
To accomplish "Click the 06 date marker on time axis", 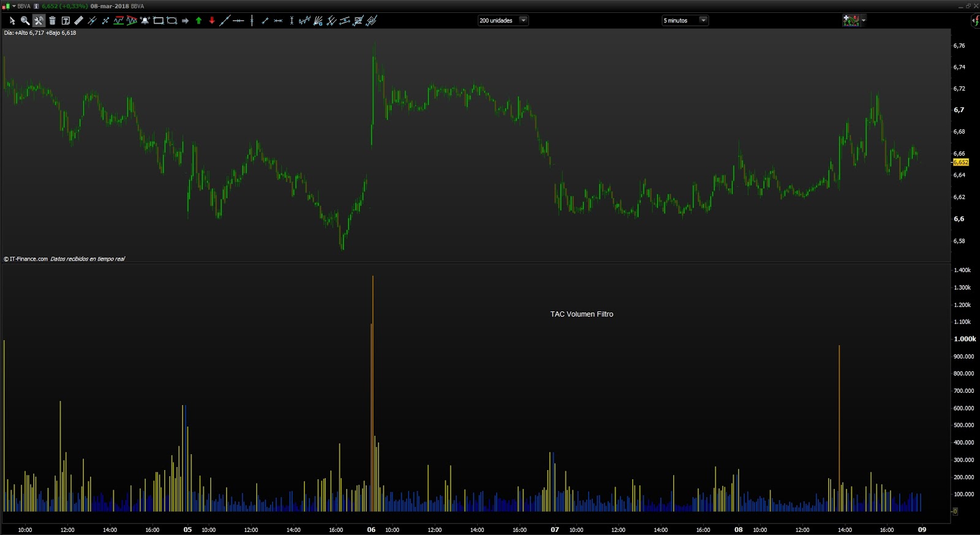I will 371,529.
